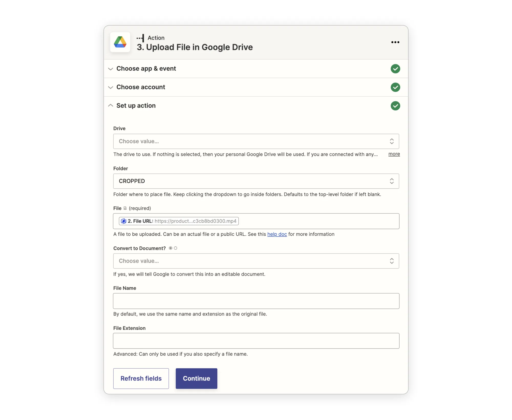Click the file type icon next to File label
512x420 pixels.
pos(125,208)
